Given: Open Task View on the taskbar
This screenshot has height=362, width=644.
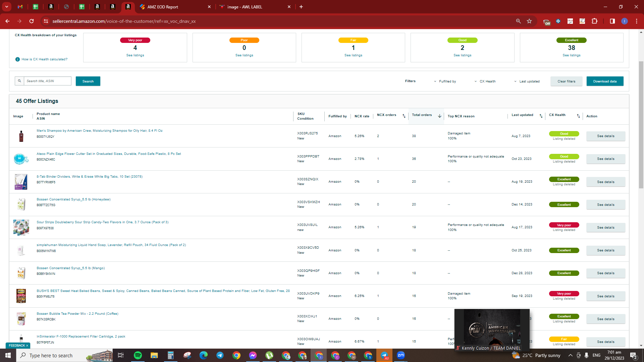Looking at the screenshot, I should pos(121,355).
